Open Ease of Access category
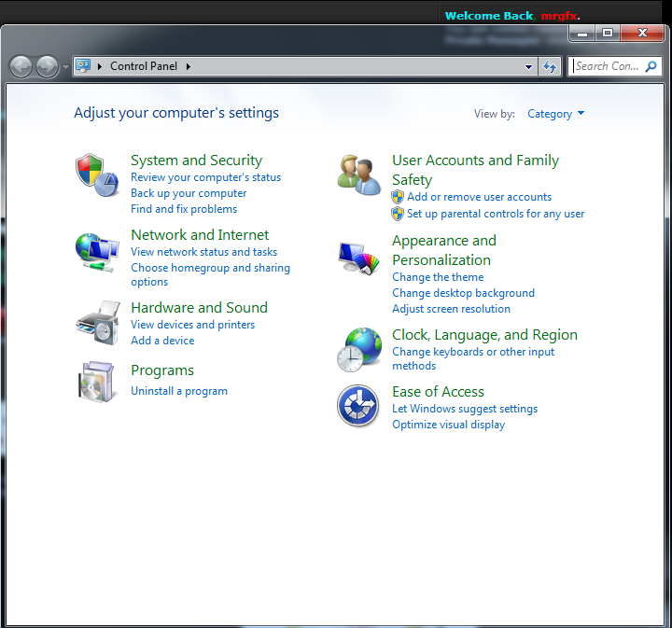The height and width of the screenshot is (628, 672). pos(438,392)
